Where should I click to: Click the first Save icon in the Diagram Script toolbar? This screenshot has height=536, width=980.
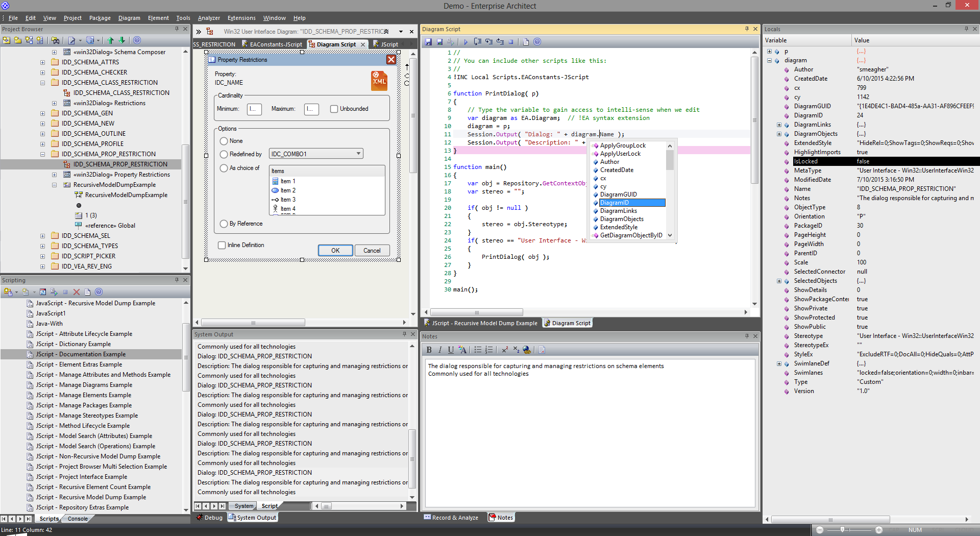[428, 42]
